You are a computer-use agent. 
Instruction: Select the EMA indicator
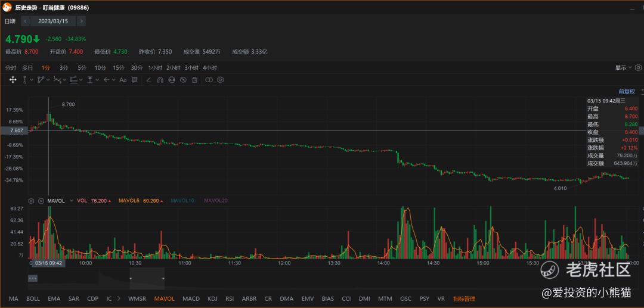pyautogui.click(x=54, y=298)
